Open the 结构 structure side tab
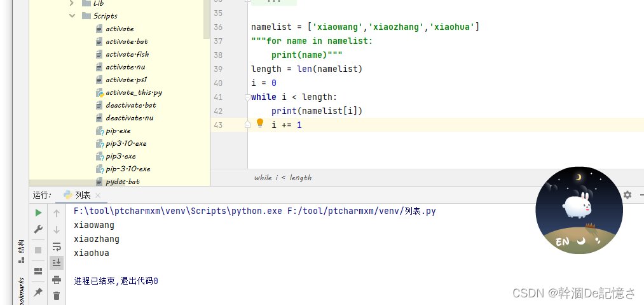Image resolution: width=644 pixels, height=305 pixels. pos(22,251)
